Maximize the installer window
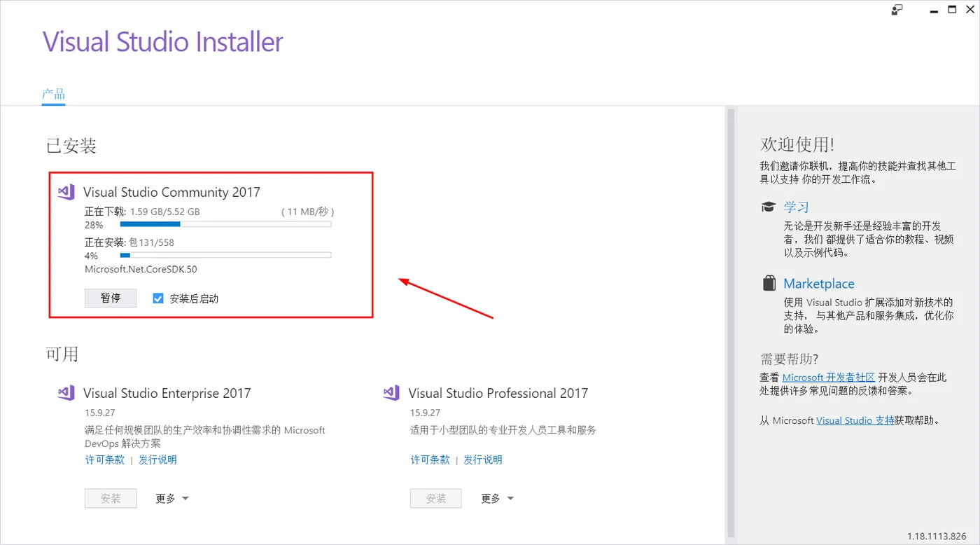 tap(952, 9)
